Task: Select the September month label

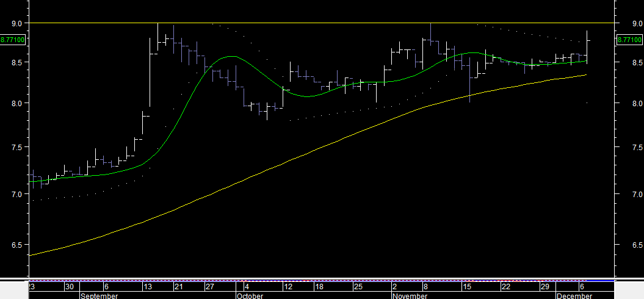Action: 99,296
